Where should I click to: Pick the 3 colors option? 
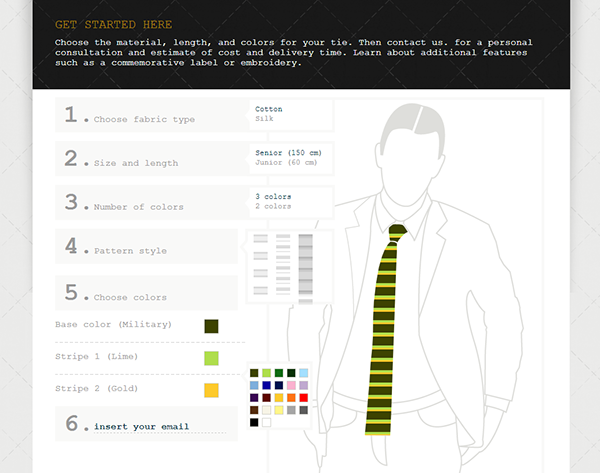click(273, 196)
